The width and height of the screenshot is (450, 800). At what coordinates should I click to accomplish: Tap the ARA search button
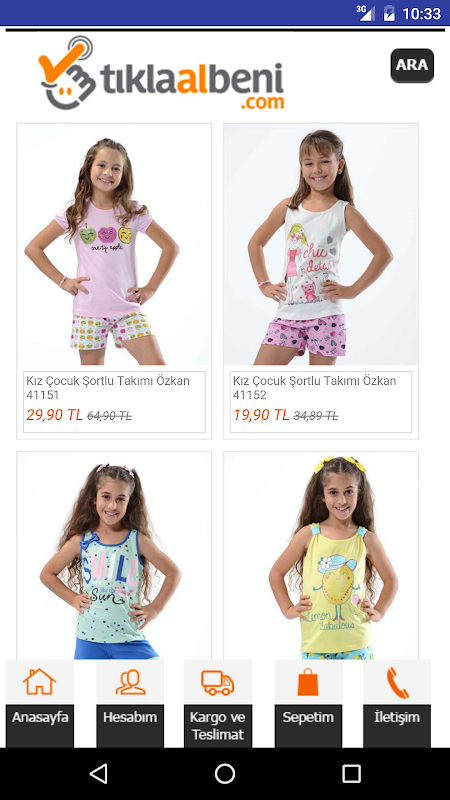[x=412, y=65]
